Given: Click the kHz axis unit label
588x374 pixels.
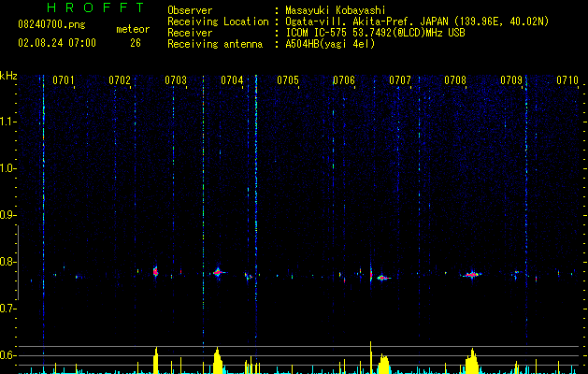Looking at the screenshot, I should click(8, 76).
